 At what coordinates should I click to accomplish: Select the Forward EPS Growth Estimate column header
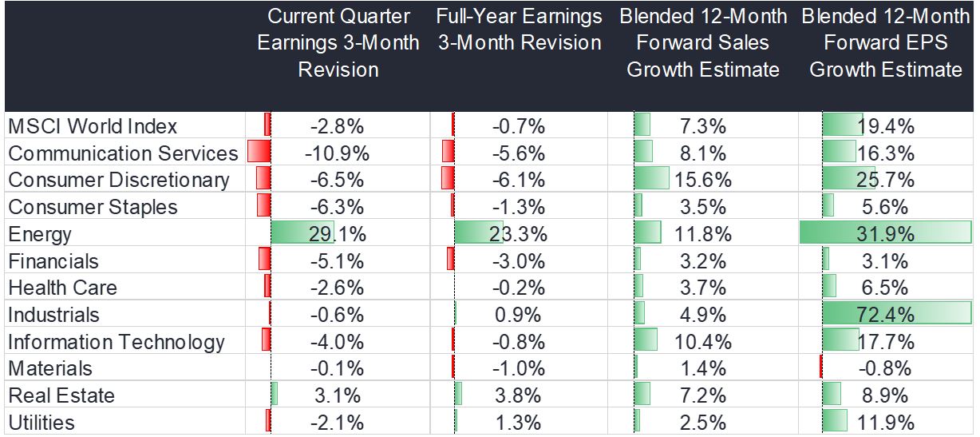pos(885,43)
